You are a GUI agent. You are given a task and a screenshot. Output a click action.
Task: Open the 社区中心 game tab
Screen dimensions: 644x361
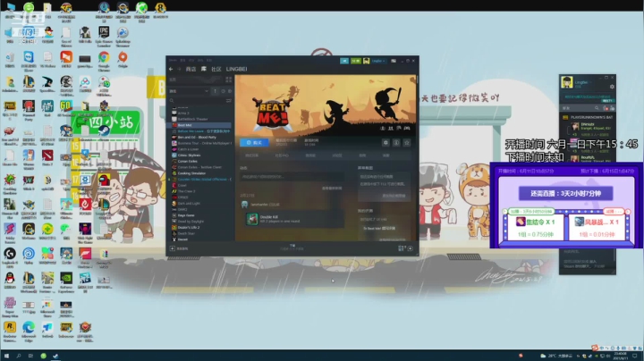282,155
